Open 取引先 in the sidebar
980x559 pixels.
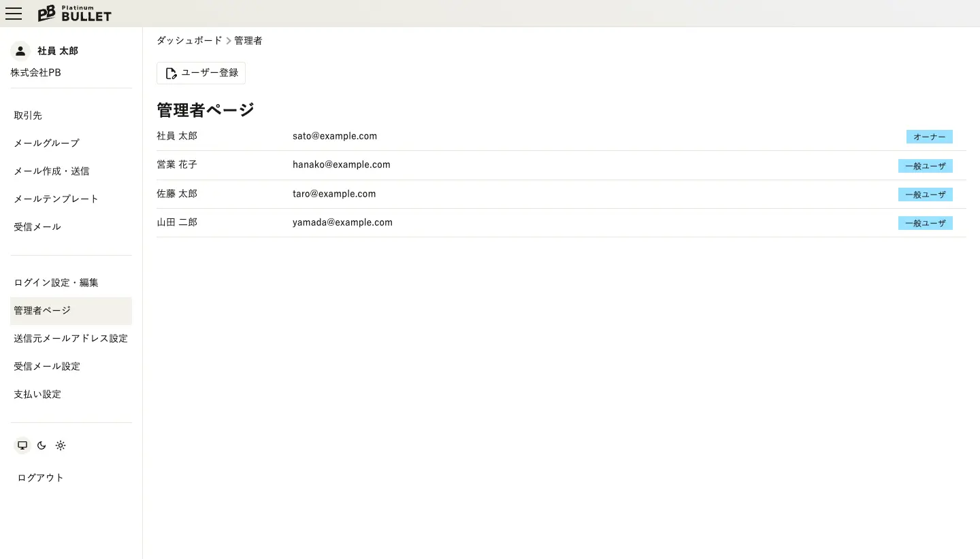tap(28, 116)
